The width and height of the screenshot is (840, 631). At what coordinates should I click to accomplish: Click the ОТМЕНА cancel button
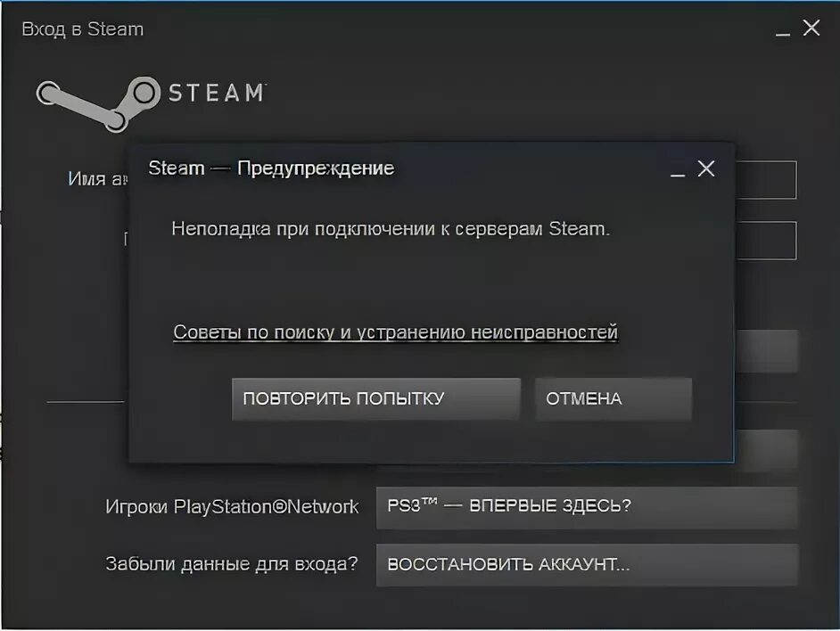tap(614, 399)
